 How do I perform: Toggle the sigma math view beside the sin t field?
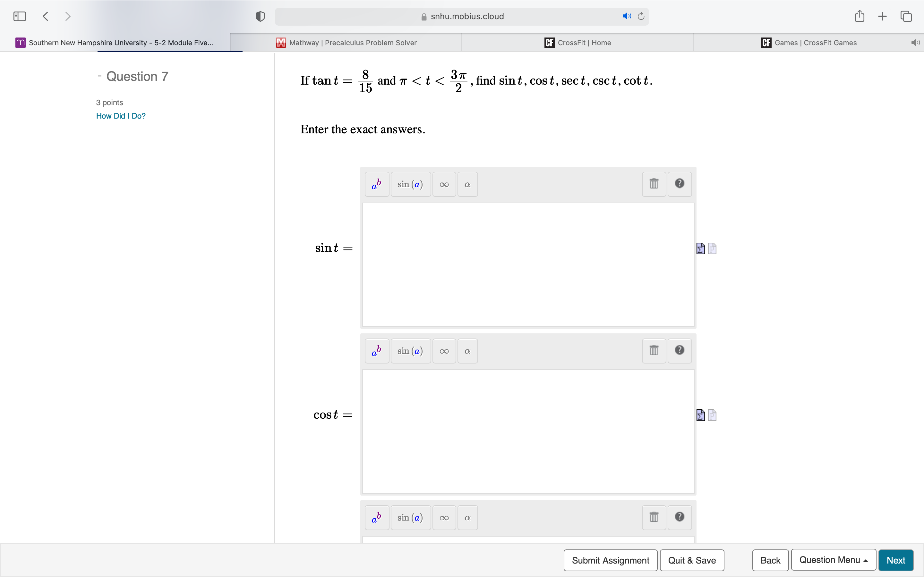[700, 248]
